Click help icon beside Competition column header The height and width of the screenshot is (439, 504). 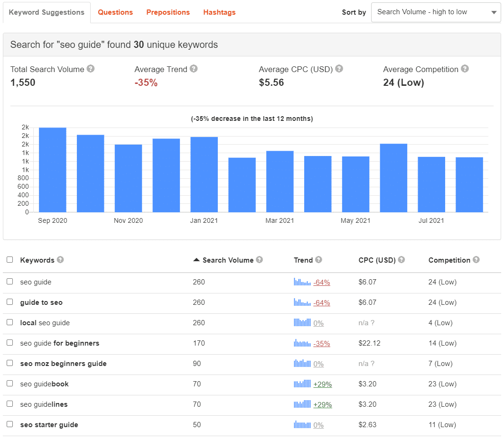tap(476, 260)
